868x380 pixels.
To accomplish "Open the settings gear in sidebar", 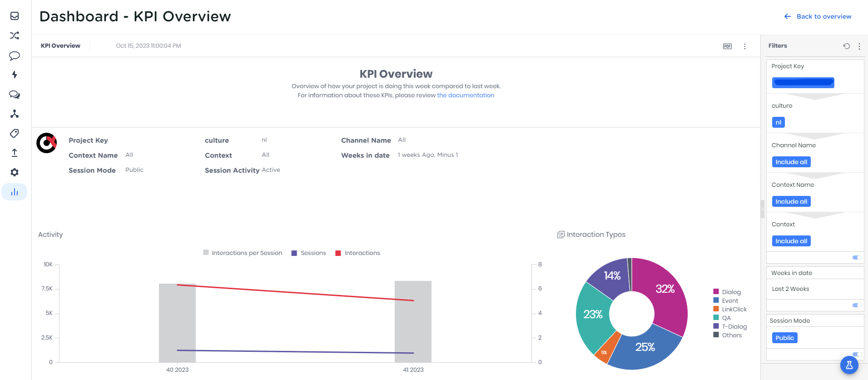I will point(15,172).
